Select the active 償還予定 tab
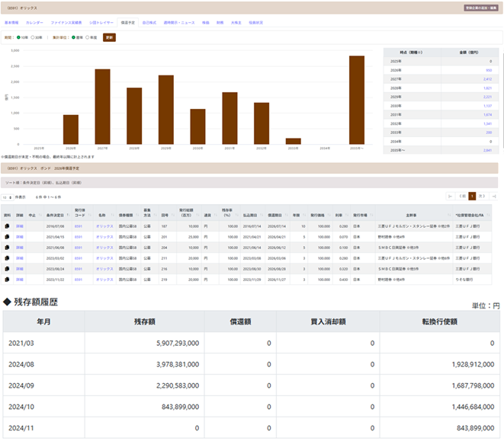Image resolution: width=504 pixels, height=441 pixels. coord(128,23)
